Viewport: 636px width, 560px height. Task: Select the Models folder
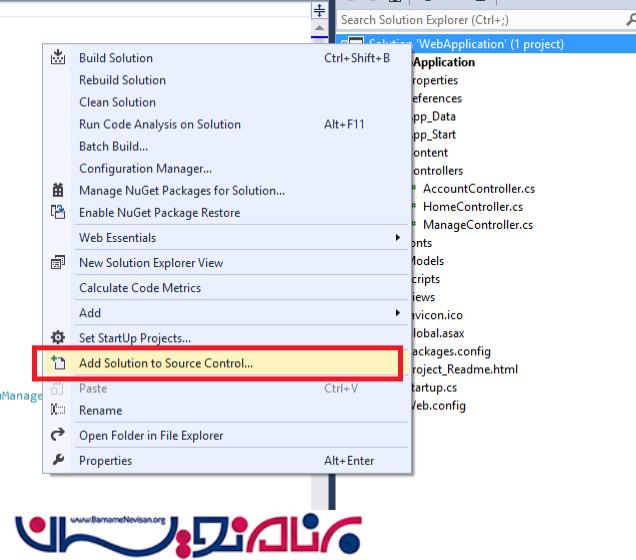coord(428,261)
